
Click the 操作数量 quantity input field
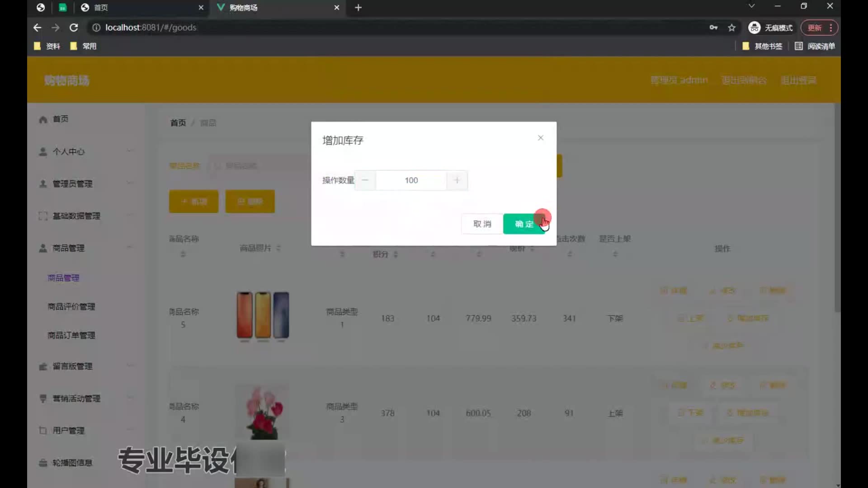click(x=411, y=180)
